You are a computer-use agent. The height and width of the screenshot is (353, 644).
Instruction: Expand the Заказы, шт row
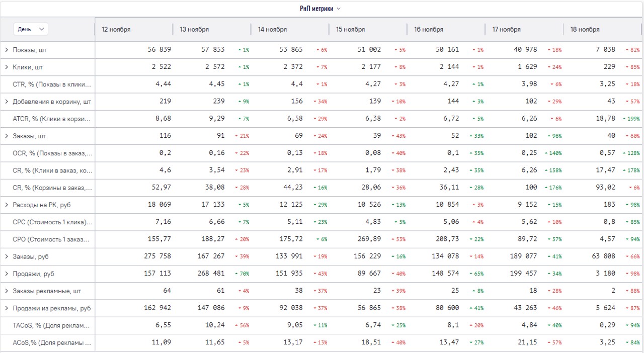click(x=7, y=136)
